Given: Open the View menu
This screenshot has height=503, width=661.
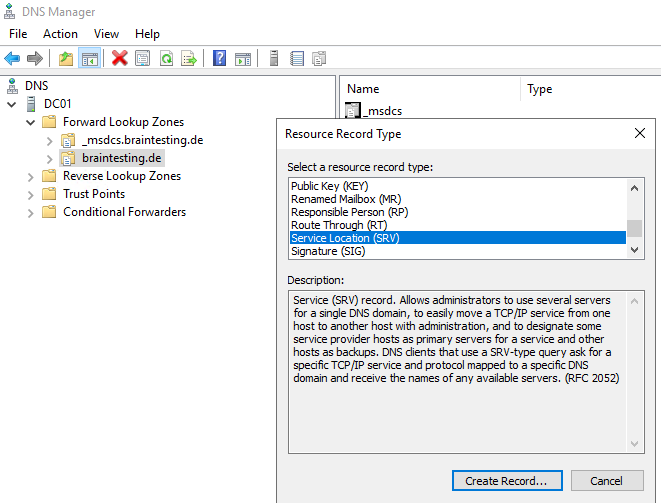Looking at the screenshot, I should tap(106, 34).
